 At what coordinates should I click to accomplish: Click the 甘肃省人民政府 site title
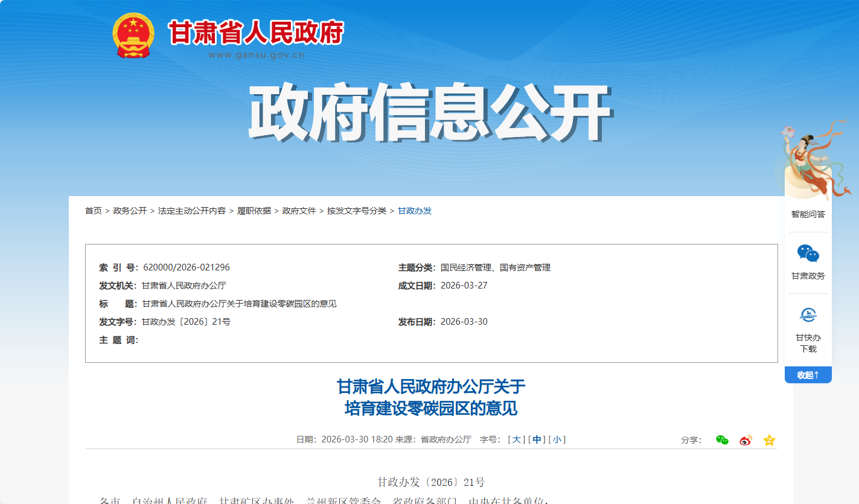(x=256, y=33)
